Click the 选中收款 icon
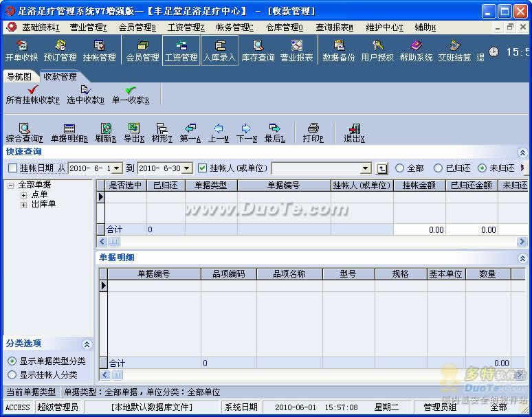The width and height of the screenshot is (532, 417). 85,95
